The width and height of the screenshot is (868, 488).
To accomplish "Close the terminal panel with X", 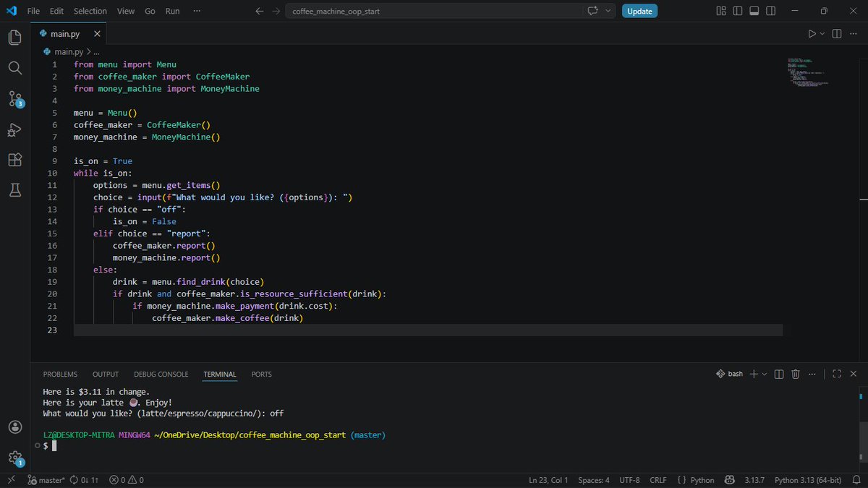I will 854,374.
